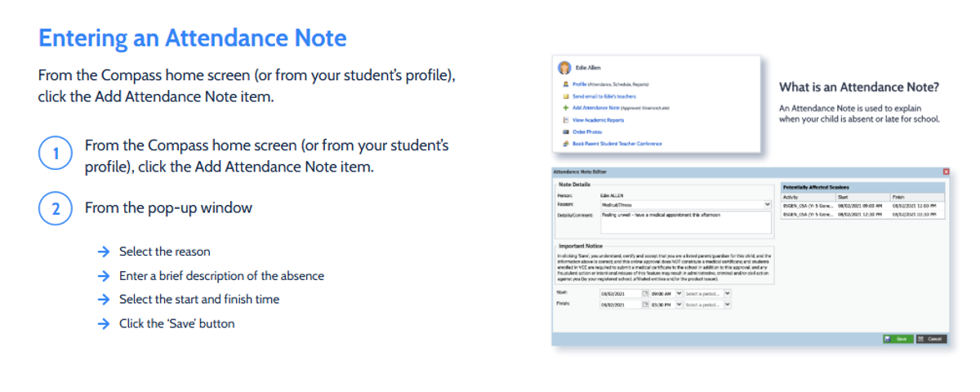Close the Attendance Note Editor window
This screenshot has width=980, height=392.
946,171
